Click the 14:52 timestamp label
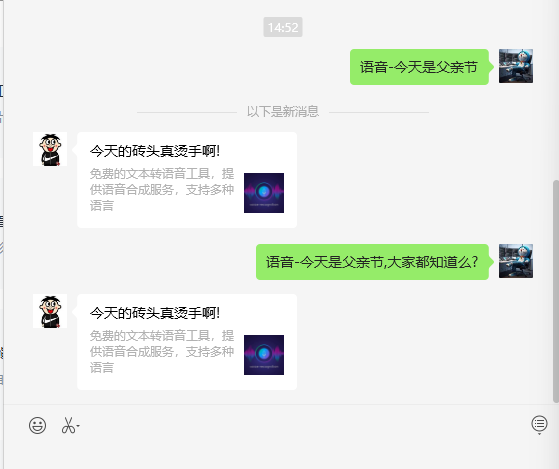 coord(283,27)
